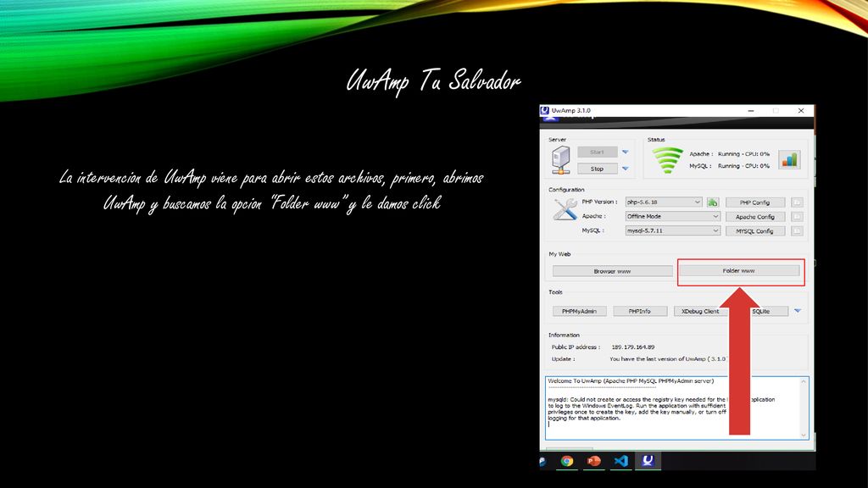
Task: Open the PHP Version dropdown showing php-5.6.18
Action: coord(664,202)
